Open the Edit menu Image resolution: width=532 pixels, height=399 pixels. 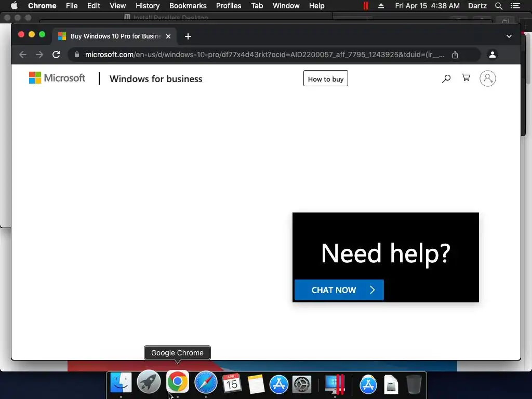click(94, 6)
